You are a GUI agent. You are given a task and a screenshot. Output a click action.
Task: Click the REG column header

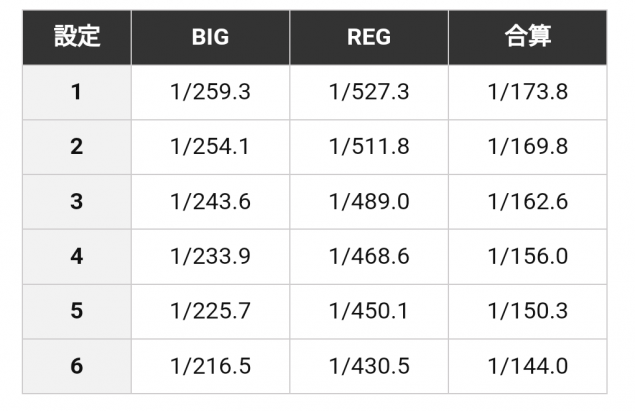pyautogui.click(x=369, y=38)
